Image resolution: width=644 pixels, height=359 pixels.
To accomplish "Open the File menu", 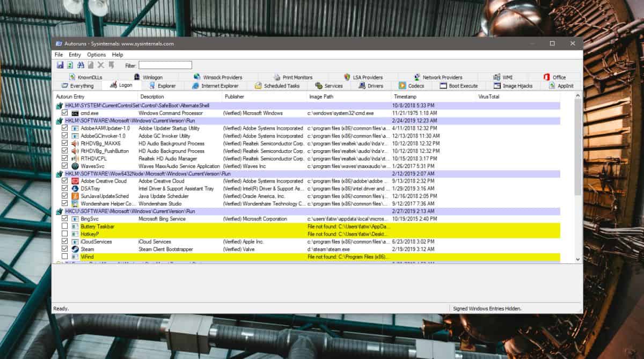I will pos(58,55).
